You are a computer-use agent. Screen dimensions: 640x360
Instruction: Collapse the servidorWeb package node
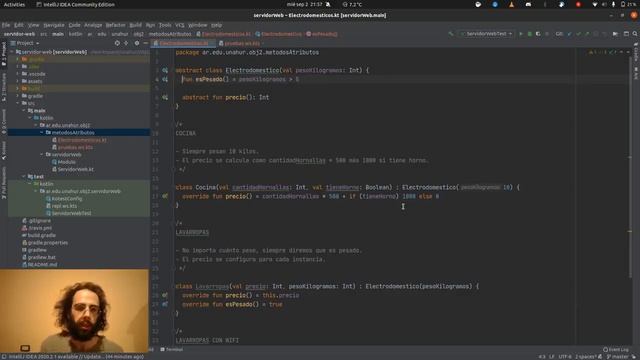pyautogui.click(x=42, y=155)
